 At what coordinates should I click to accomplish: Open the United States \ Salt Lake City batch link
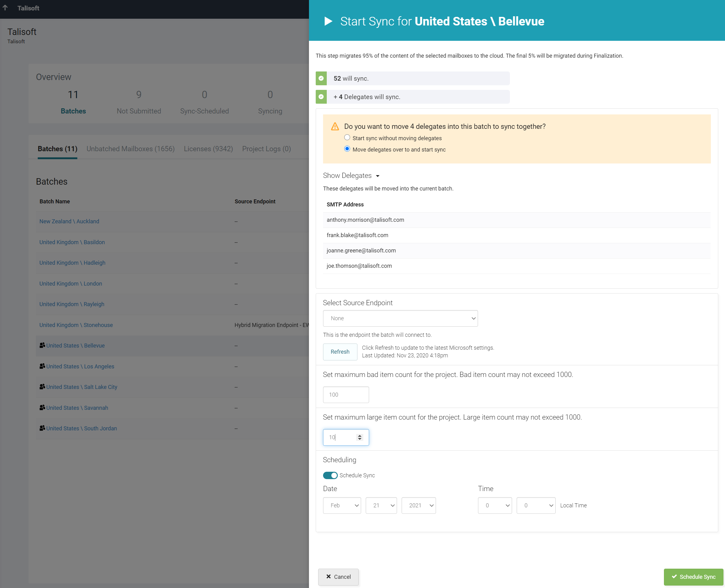(82, 387)
